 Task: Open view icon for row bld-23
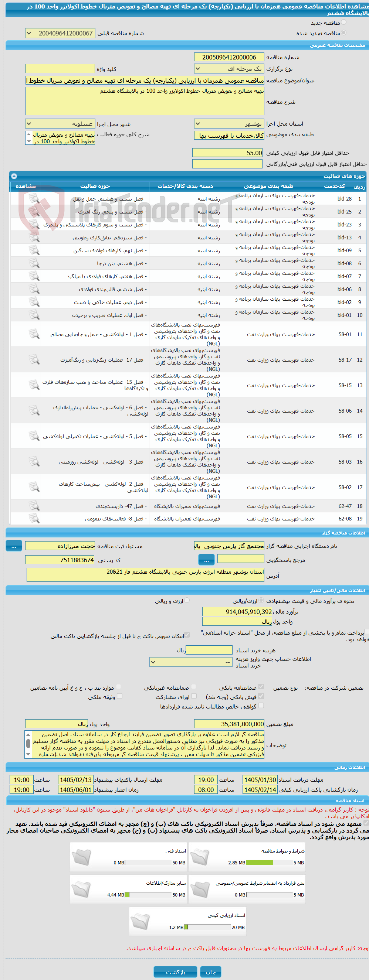(x=34, y=225)
